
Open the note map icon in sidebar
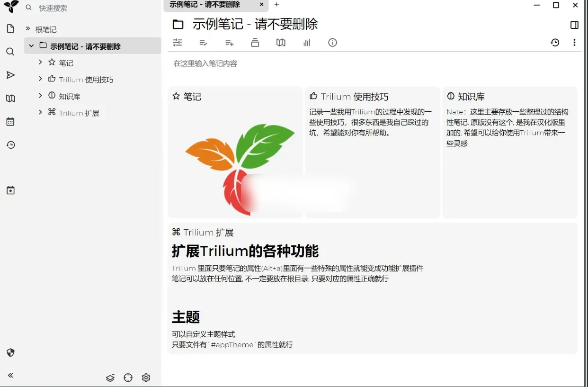pos(10,98)
